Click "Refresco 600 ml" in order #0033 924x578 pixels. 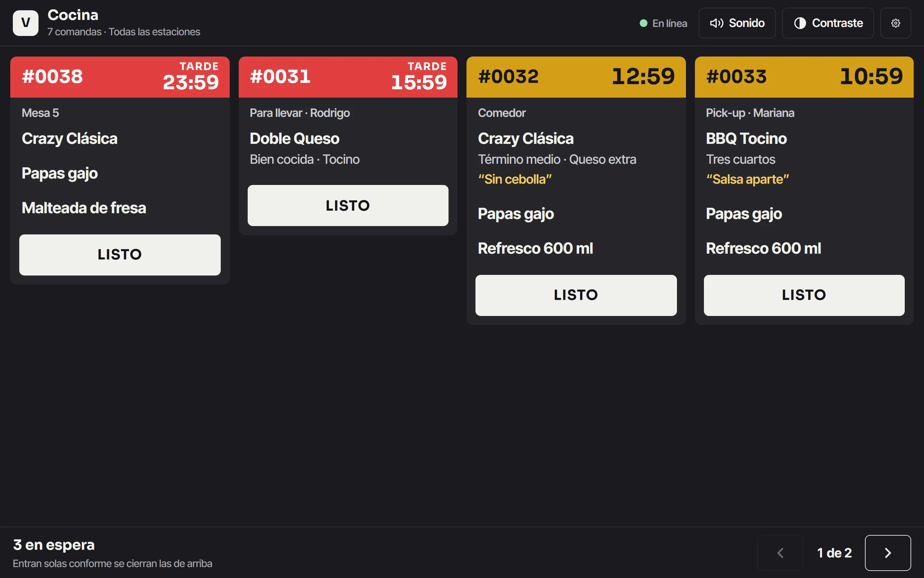click(763, 249)
